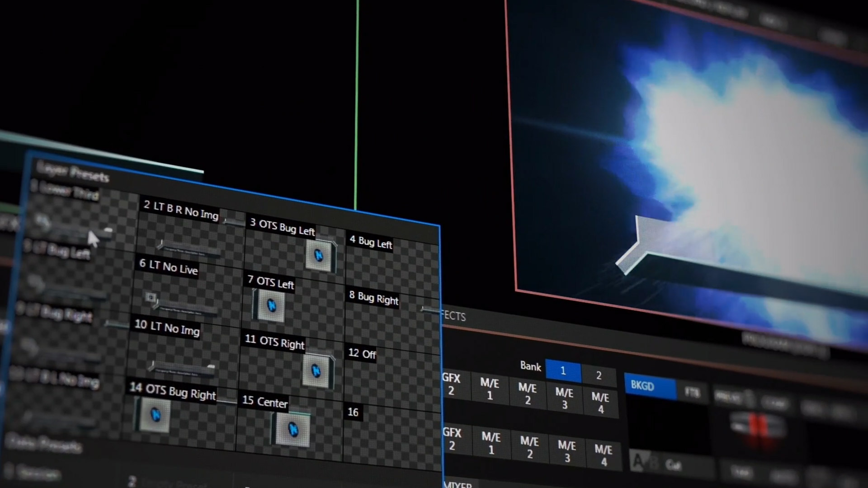This screenshot has width=868, height=488.
Task: Click the 'Bank' label
Action: pyautogui.click(x=531, y=366)
